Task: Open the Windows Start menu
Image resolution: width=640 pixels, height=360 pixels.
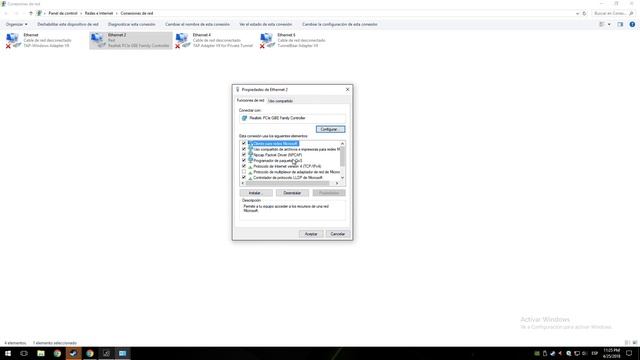Action: [8, 353]
